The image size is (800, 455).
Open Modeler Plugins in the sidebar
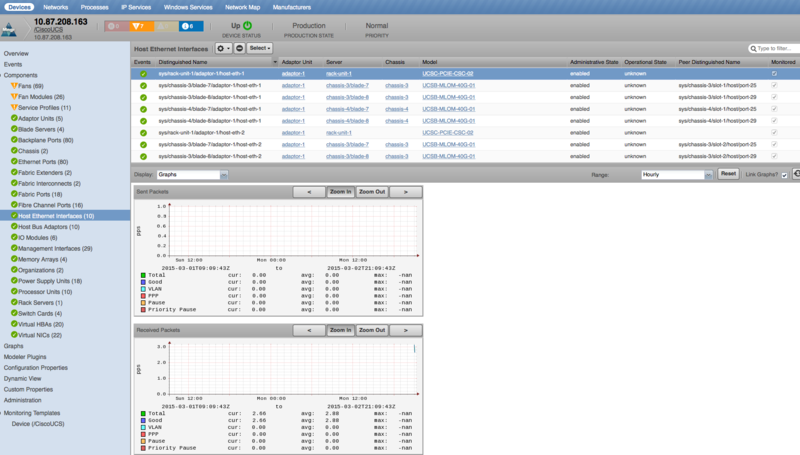pyautogui.click(x=25, y=357)
